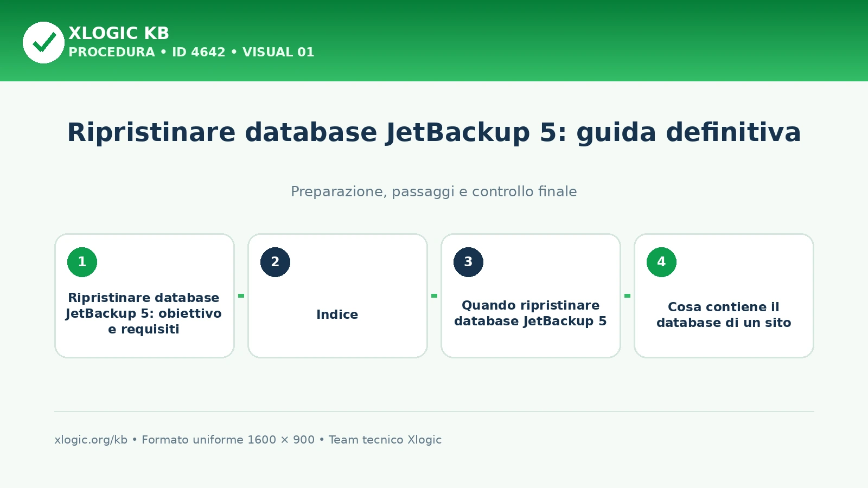
Task: Open card Quando ripristinare database JetBackup 5
Action: coord(531,296)
